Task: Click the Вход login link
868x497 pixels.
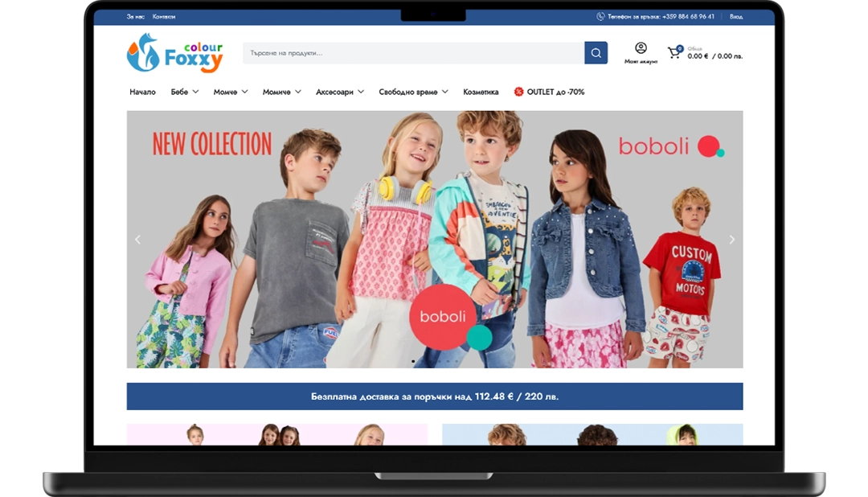Action: pyautogui.click(x=736, y=17)
